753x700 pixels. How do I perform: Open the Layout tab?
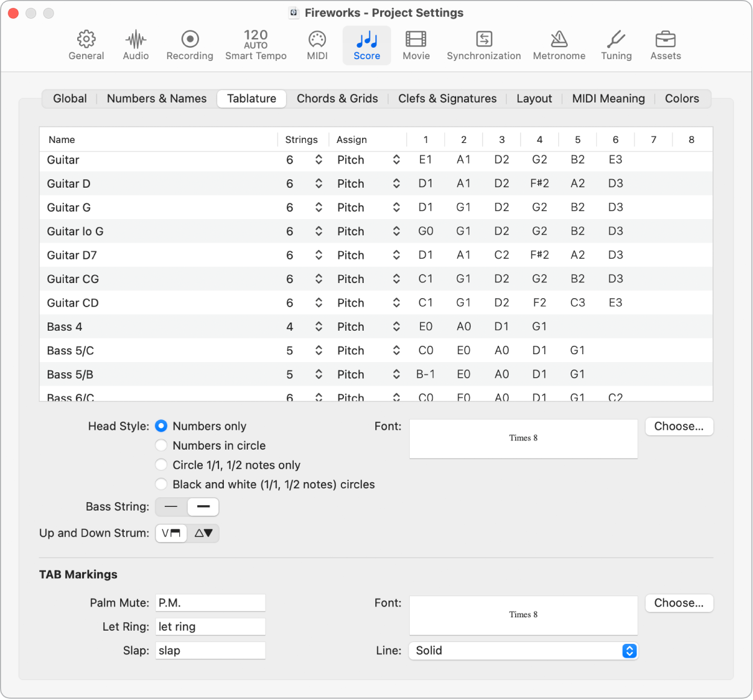tap(533, 98)
